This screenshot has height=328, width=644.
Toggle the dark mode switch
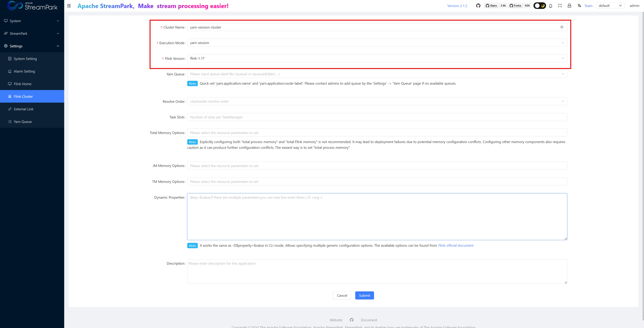[539, 6]
